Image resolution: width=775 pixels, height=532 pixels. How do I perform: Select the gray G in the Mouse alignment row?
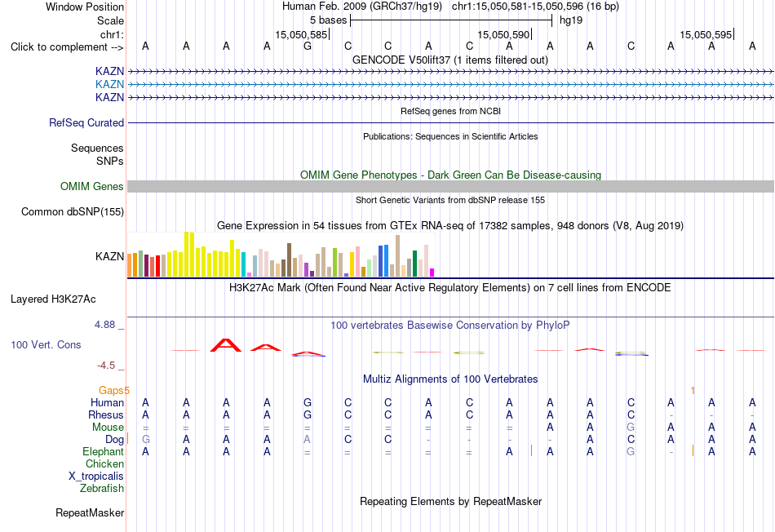[631, 428]
